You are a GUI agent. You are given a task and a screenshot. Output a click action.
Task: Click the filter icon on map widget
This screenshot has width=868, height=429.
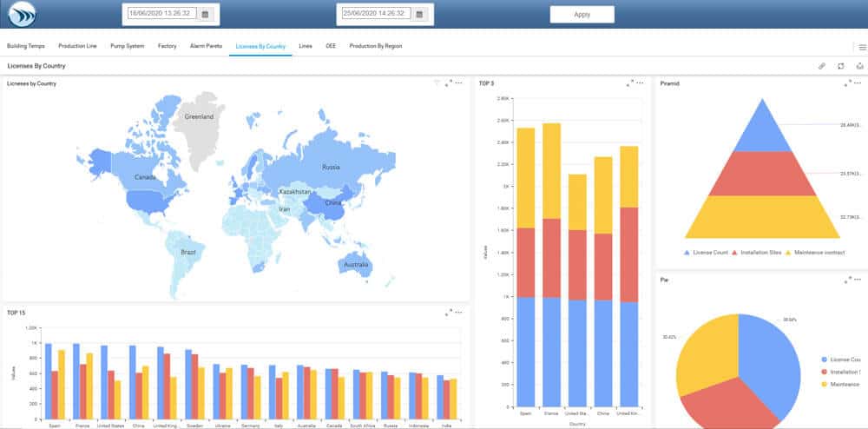[437, 83]
